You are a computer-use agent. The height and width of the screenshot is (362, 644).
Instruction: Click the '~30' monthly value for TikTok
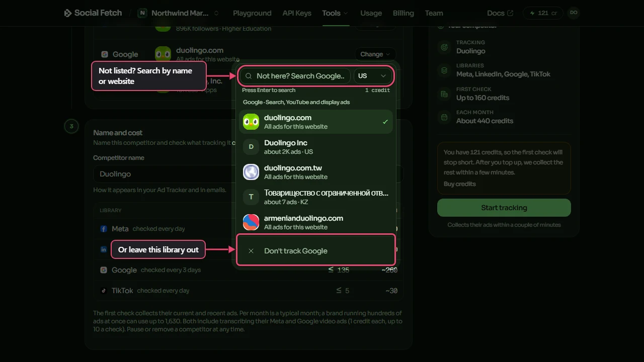[x=391, y=291]
